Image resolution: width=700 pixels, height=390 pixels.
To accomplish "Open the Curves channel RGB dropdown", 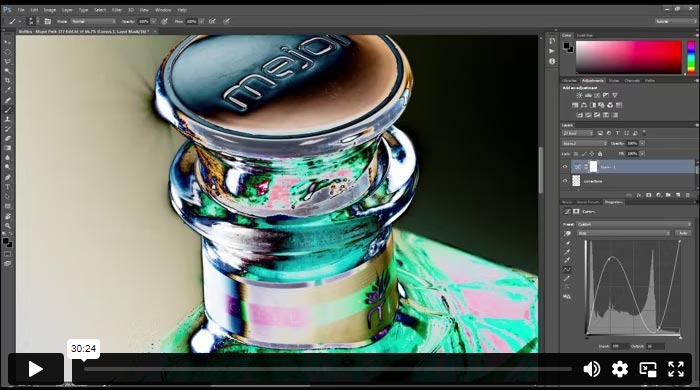I will click(624, 233).
